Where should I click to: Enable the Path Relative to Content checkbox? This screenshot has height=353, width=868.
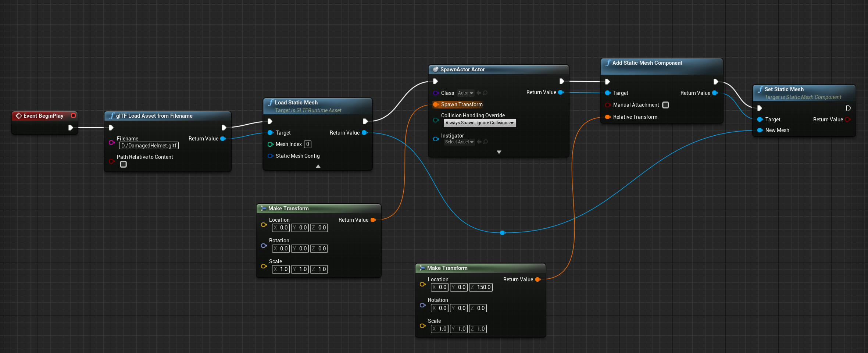(124, 164)
